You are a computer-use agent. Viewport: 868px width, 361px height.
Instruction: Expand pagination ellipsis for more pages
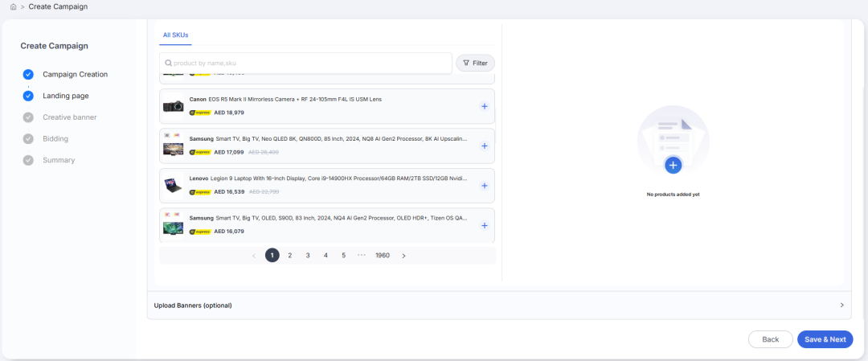362,255
